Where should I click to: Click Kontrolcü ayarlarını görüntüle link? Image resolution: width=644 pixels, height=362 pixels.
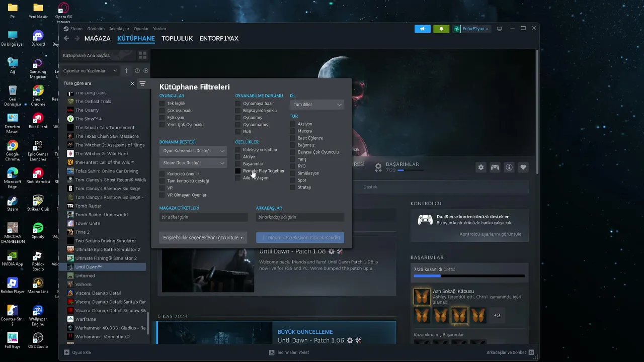point(491,234)
